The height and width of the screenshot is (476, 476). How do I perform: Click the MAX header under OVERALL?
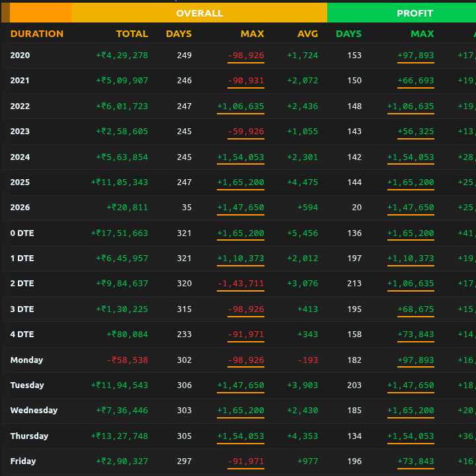click(252, 34)
